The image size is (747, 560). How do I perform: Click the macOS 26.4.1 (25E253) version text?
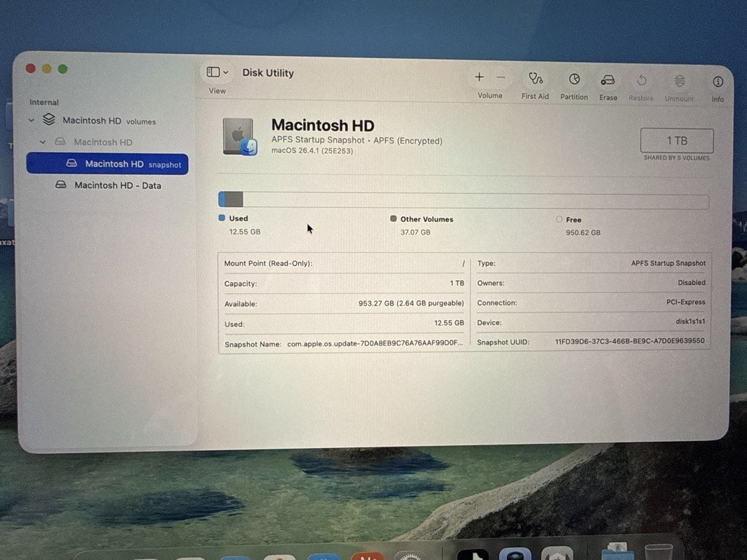[312, 151]
